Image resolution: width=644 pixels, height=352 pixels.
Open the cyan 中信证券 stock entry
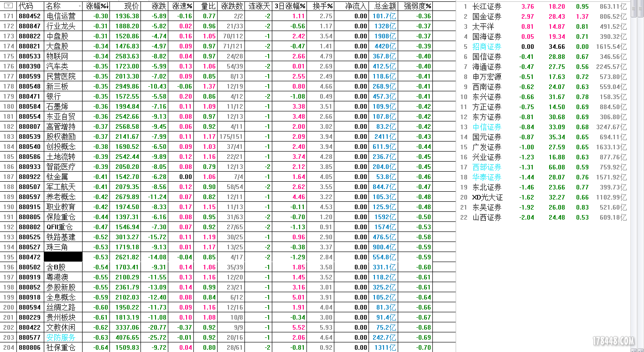pyautogui.click(x=487, y=127)
